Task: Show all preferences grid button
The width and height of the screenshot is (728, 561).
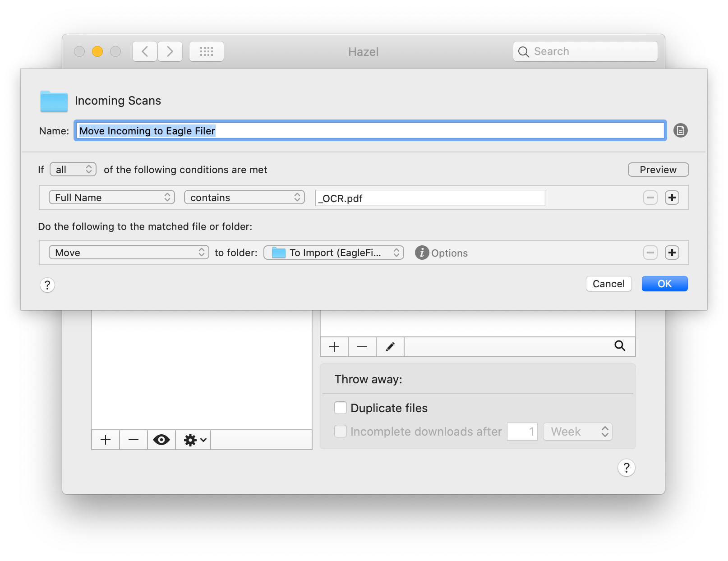Action: (x=207, y=51)
